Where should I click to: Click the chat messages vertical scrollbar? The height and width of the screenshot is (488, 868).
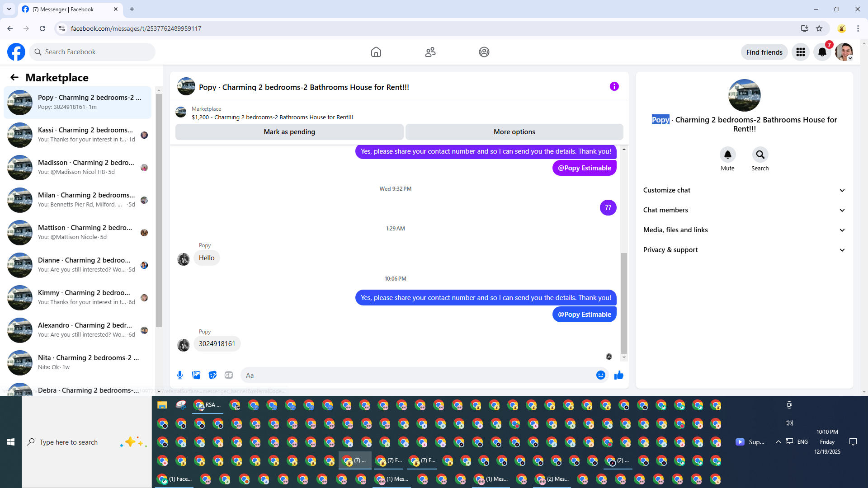click(x=624, y=303)
